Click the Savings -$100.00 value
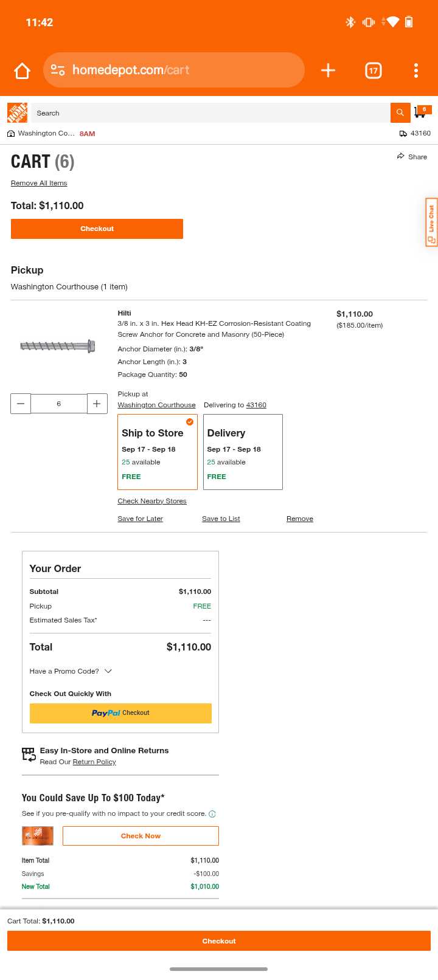 pos(206,874)
